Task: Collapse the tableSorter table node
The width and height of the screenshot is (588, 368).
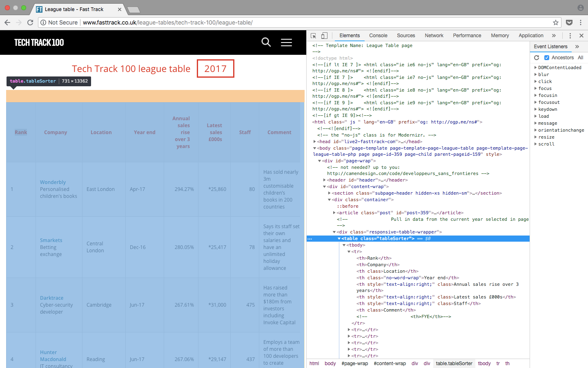Action: 339,239
